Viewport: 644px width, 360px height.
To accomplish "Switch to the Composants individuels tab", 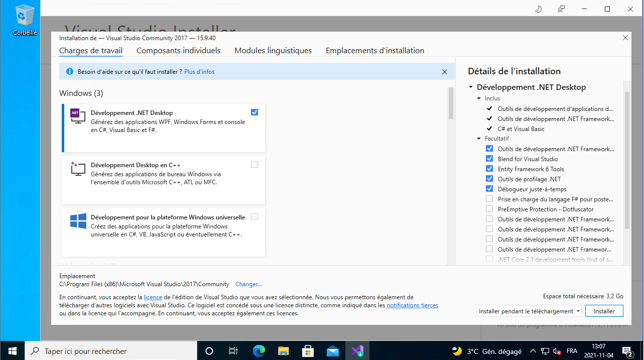I will click(178, 51).
